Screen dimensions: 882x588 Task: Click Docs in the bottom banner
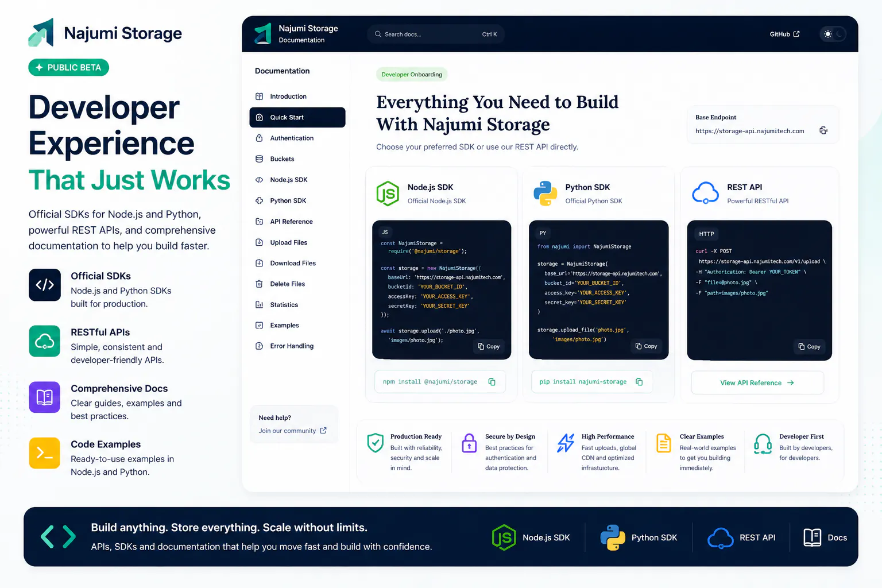pyautogui.click(x=825, y=537)
